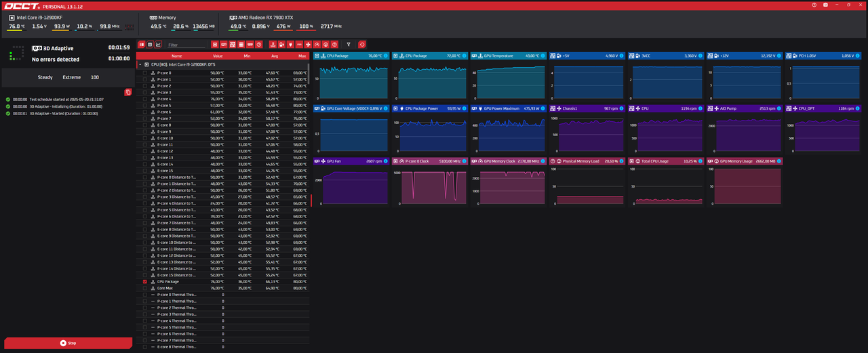Toggle the unknown sensor type filter icon
Viewport: 868px width, 353px height.
coord(334,45)
